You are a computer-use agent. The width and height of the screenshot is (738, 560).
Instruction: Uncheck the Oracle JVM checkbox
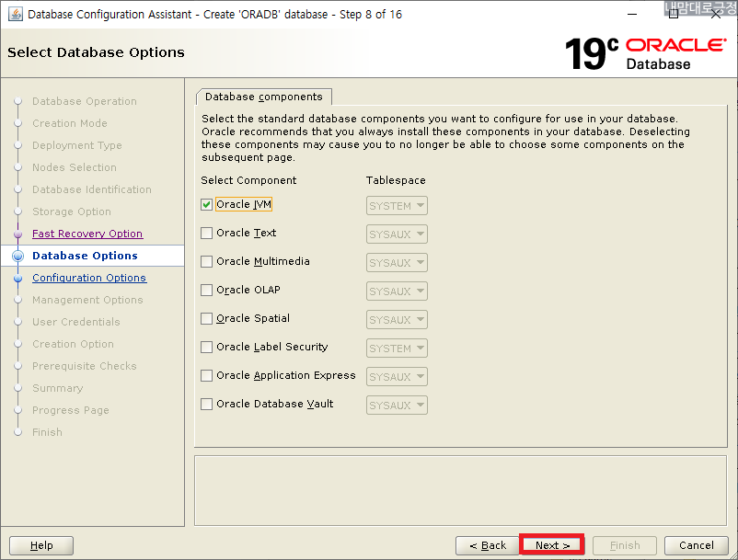[x=206, y=204]
